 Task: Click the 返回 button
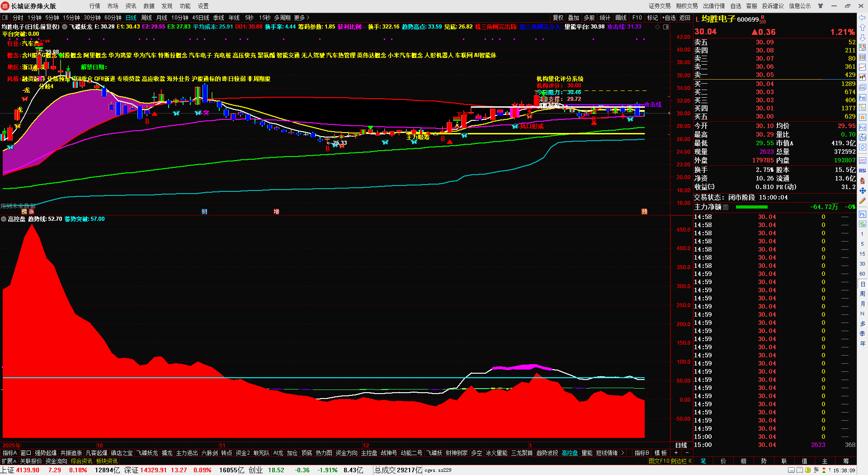point(685,18)
